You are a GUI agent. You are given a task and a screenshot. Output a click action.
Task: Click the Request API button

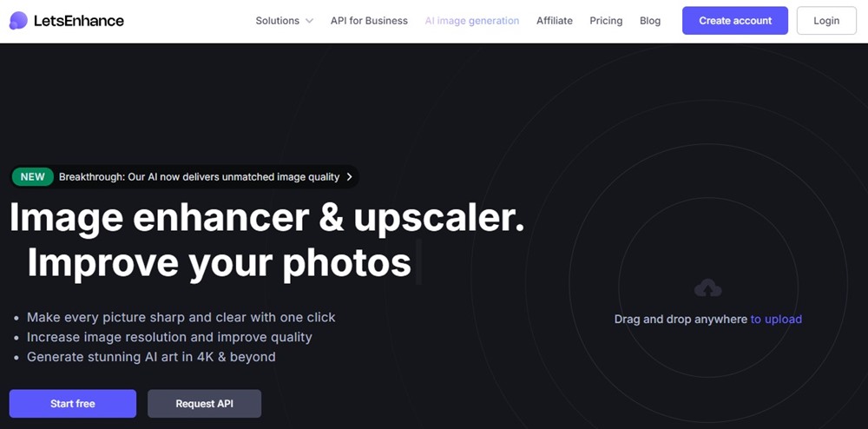coord(204,404)
